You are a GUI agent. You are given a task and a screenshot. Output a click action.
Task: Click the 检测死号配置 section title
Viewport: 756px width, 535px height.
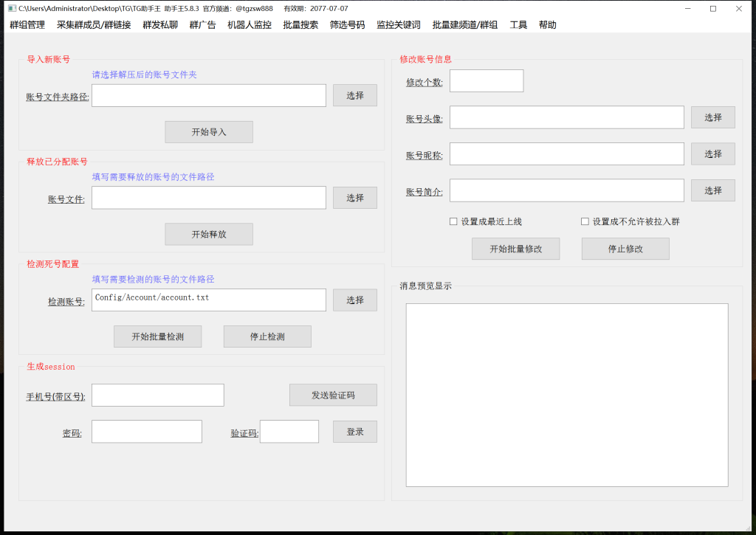pyautogui.click(x=52, y=264)
